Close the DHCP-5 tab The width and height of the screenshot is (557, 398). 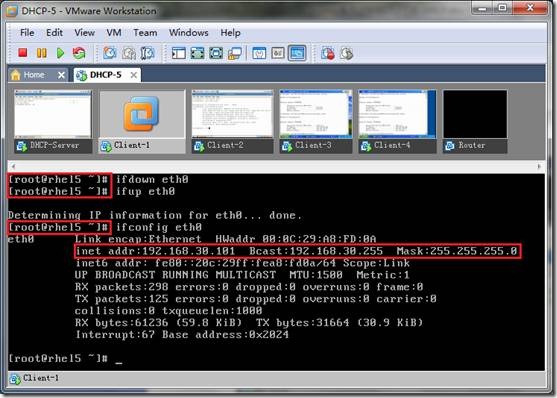pos(134,75)
